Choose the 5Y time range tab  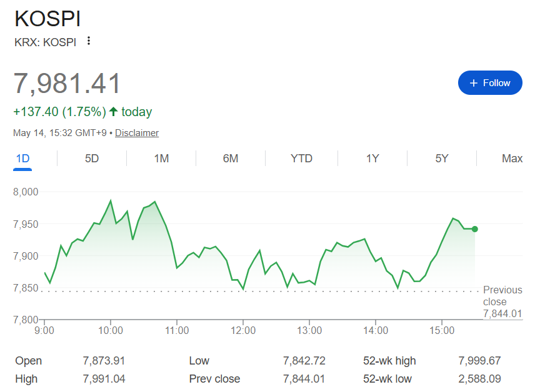[442, 159]
